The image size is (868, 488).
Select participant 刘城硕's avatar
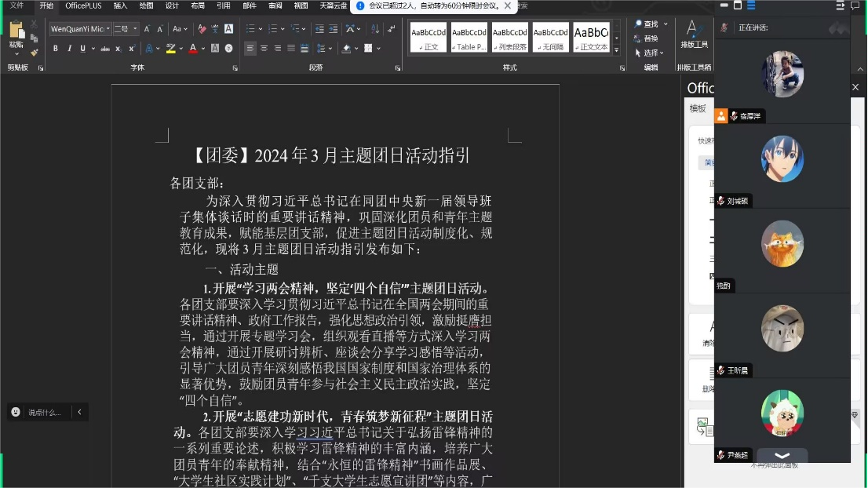pyautogui.click(x=782, y=158)
